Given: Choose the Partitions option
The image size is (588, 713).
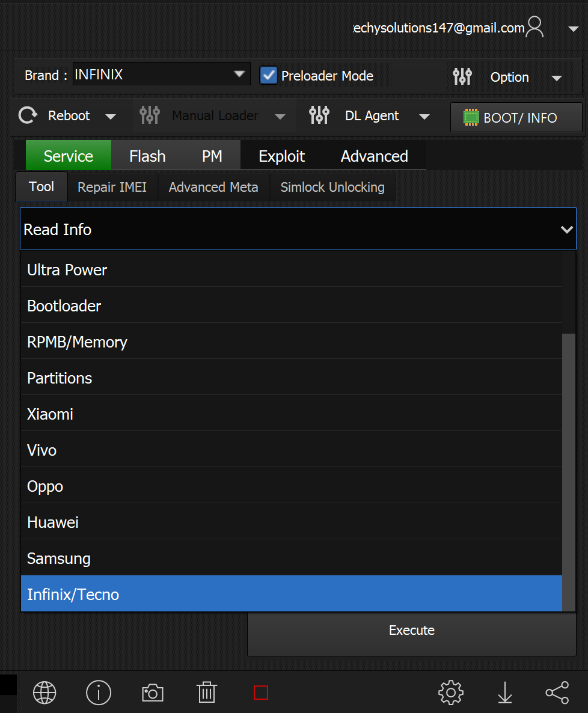Looking at the screenshot, I should pos(292,378).
